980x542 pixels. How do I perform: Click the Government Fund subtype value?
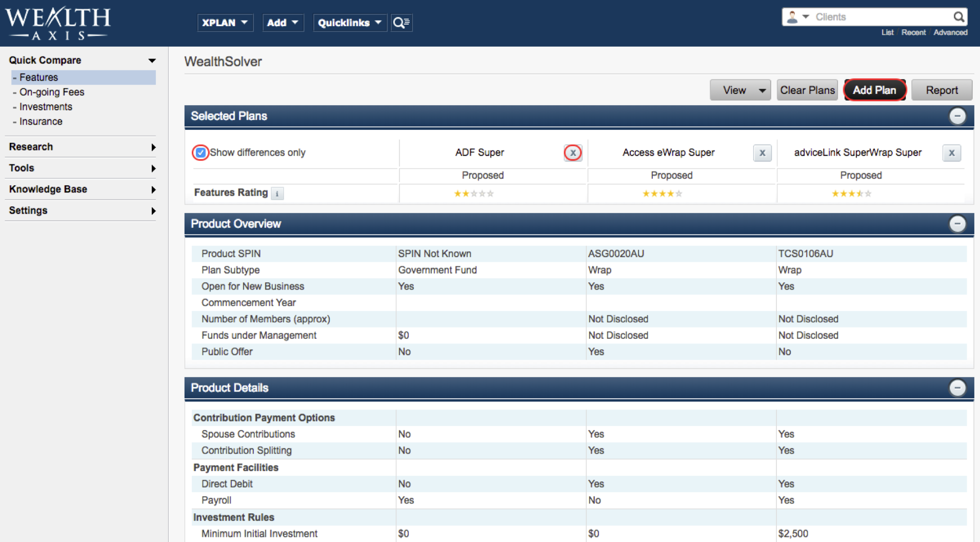437,270
